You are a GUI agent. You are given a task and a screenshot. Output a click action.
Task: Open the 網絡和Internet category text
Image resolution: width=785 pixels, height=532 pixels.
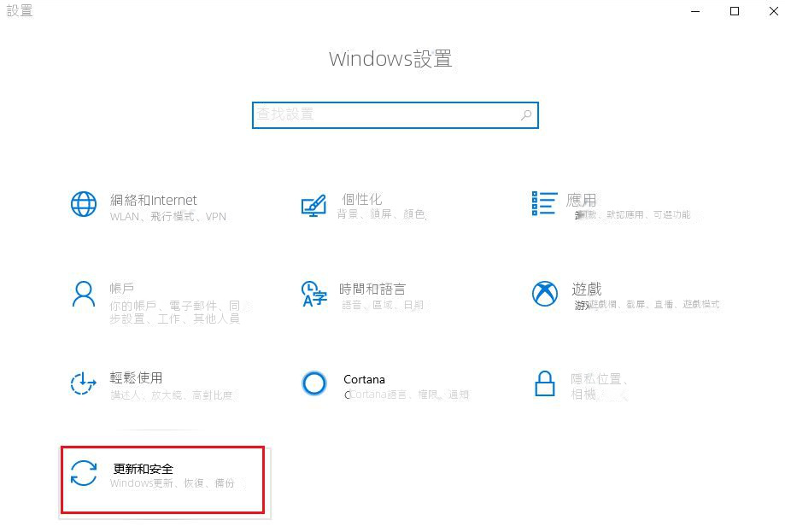tap(153, 200)
